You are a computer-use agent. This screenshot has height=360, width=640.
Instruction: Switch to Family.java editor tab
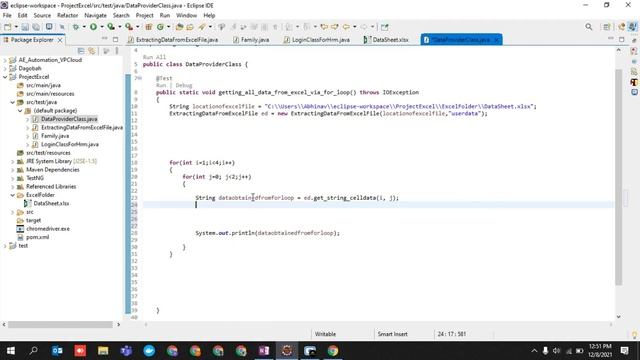point(251,40)
